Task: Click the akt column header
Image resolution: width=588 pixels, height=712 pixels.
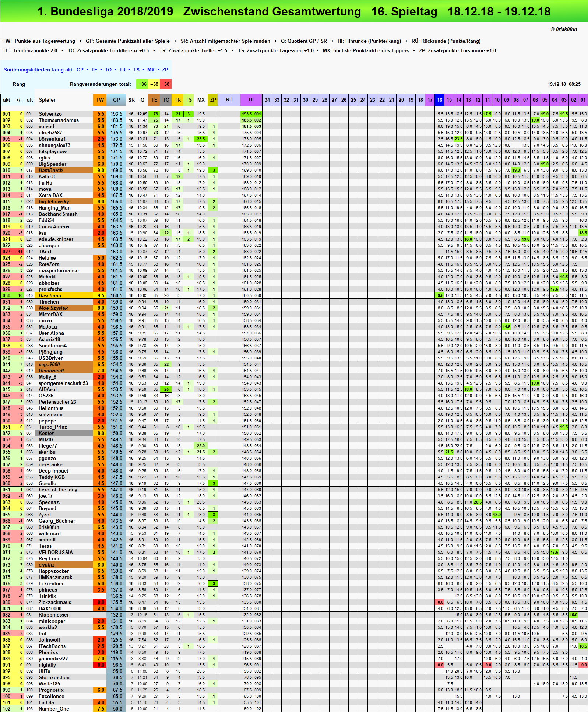Action: pos(7,100)
